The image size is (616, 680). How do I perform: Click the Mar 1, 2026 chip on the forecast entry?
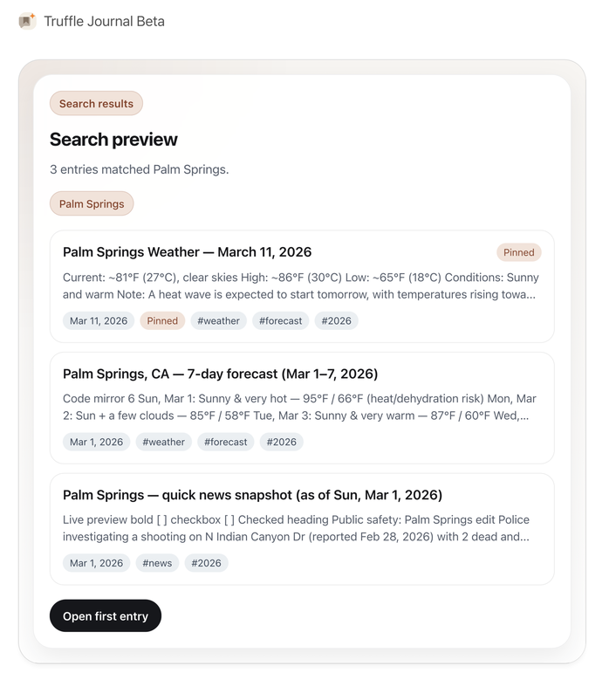pyautogui.click(x=96, y=442)
